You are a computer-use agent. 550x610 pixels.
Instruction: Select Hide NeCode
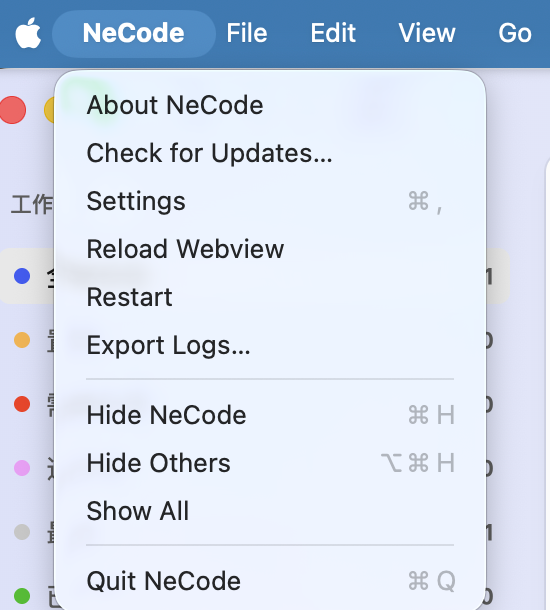270,415
